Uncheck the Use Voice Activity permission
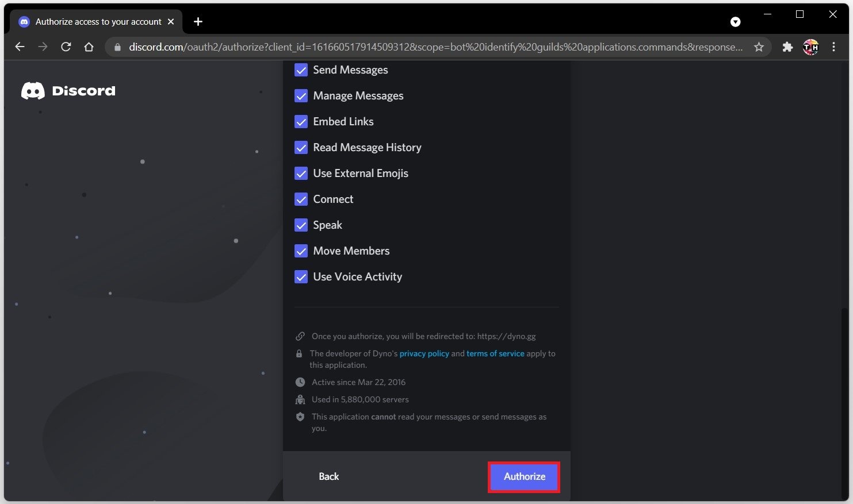The height and width of the screenshot is (504, 853). pos(301,276)
